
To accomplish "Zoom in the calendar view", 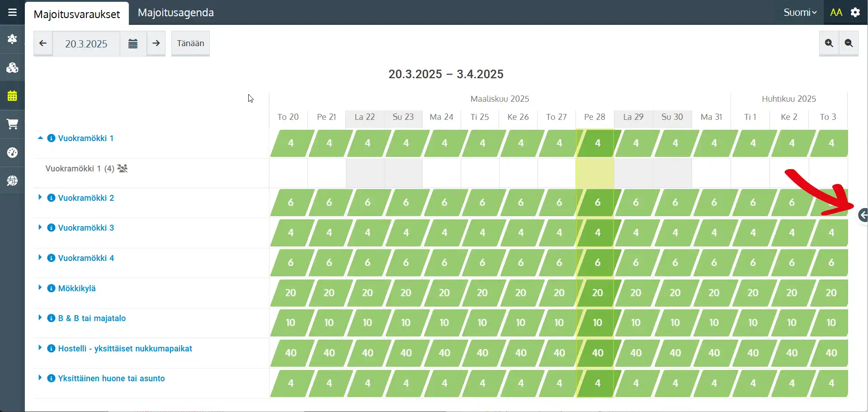I will pos(829,43).
